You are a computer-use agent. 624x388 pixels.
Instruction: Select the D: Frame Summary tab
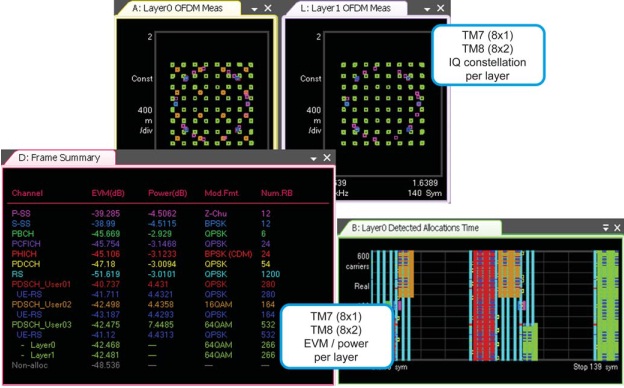pos(59,158)
